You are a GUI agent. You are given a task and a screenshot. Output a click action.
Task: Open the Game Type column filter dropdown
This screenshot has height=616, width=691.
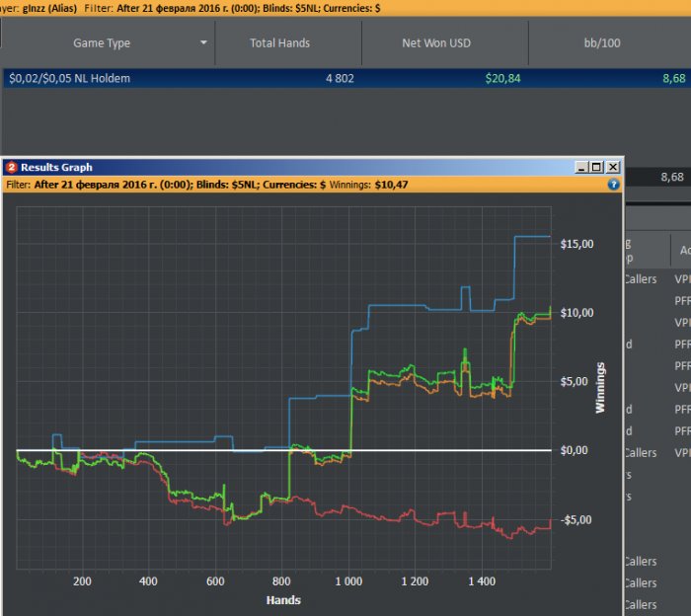(x=204, y=43)
